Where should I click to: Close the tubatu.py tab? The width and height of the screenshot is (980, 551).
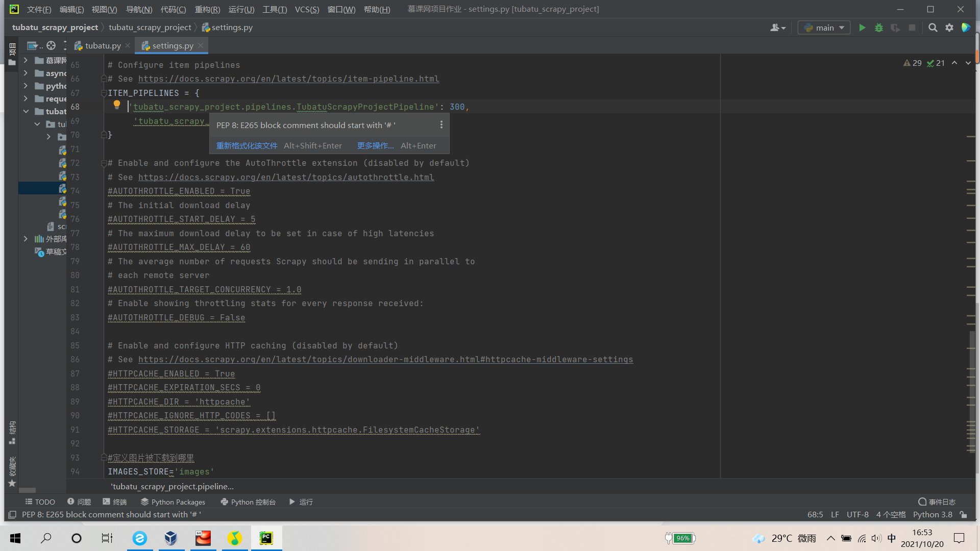pyautogui.click(x=128, y=45)
